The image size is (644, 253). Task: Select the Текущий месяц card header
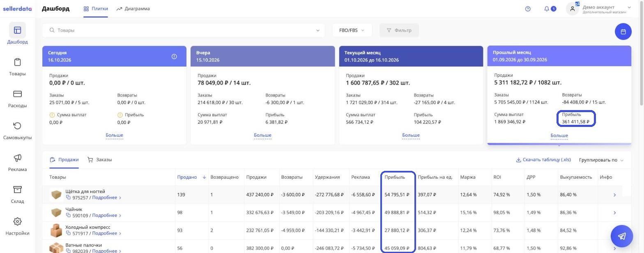coord(411,56)
